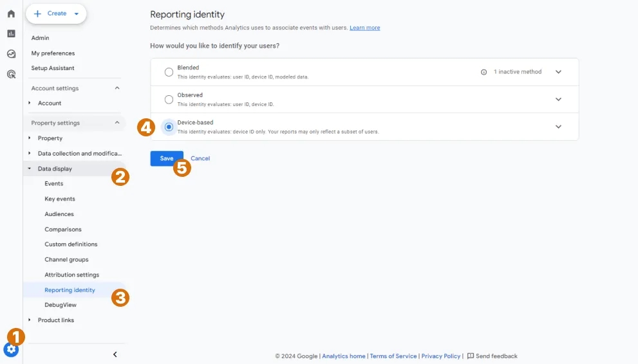Go to Events under Data display
The width and height of the screenshot is (638, 364).
tap(53, 184)
